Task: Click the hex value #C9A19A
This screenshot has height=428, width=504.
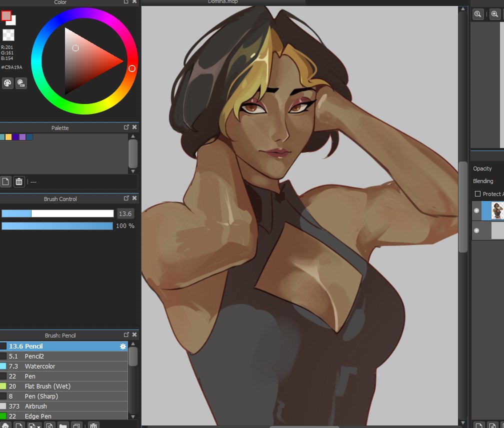Action: [11, 67]
